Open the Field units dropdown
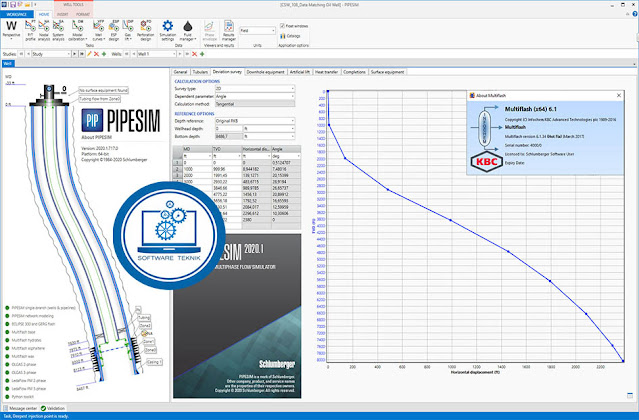639x420 pixels. 258,31
